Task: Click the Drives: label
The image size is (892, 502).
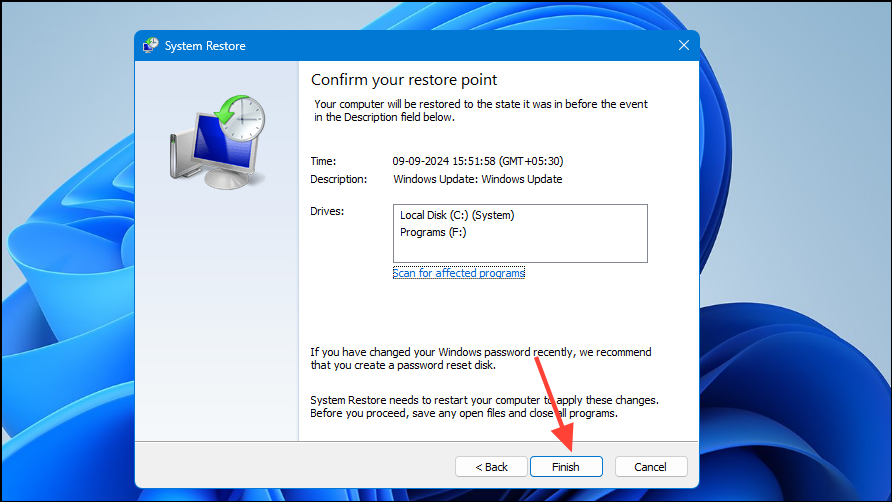Action: [x=327, y=211]
